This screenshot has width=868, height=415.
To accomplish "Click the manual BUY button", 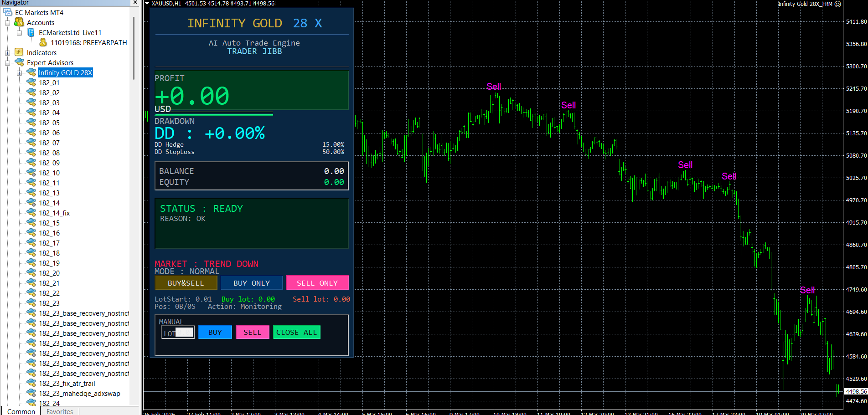I will coord(215,332).
